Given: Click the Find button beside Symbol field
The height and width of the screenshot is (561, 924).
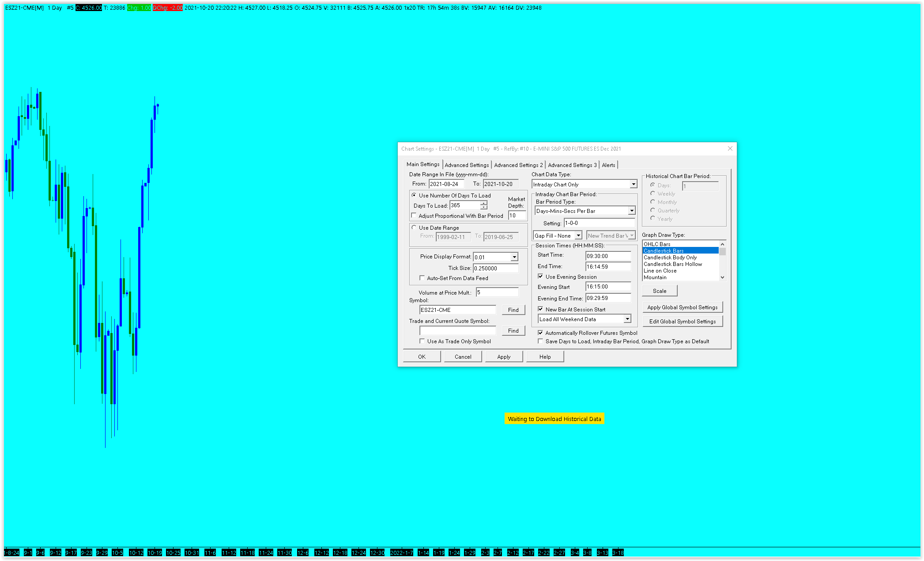Looking at the screenshot, I should pyautogui.click(x=513, y=310).
